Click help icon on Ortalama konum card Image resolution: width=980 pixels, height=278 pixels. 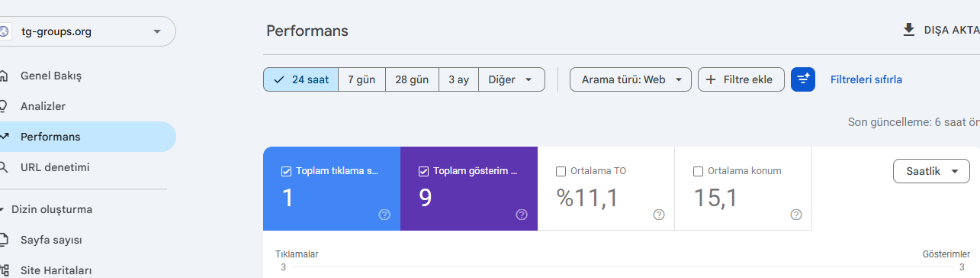click(x=796, y=215)
